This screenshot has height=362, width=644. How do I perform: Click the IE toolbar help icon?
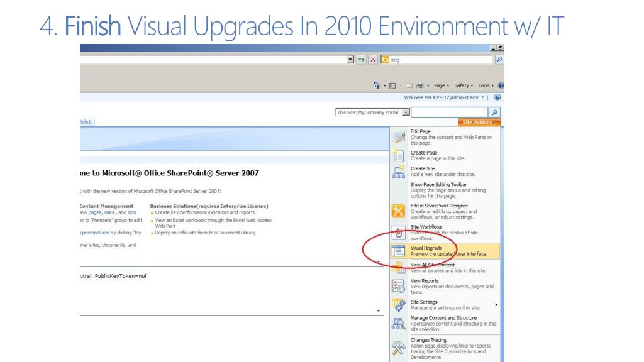coord(501,85)
